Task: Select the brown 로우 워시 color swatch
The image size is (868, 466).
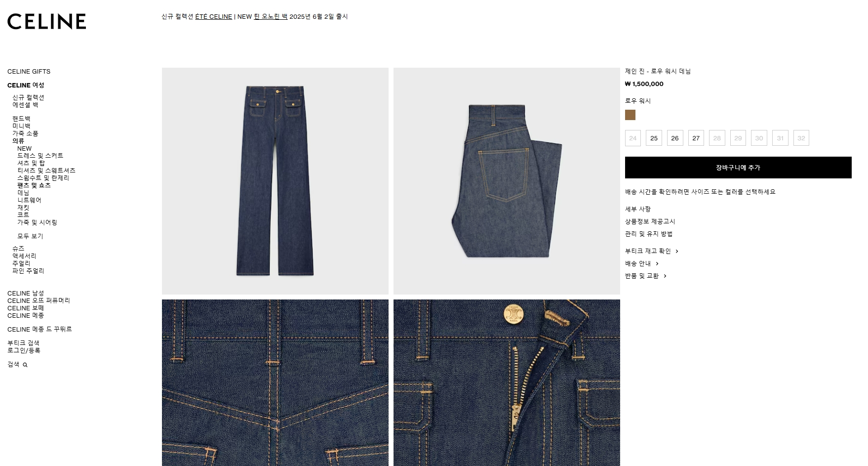Action: click(630, 115)
